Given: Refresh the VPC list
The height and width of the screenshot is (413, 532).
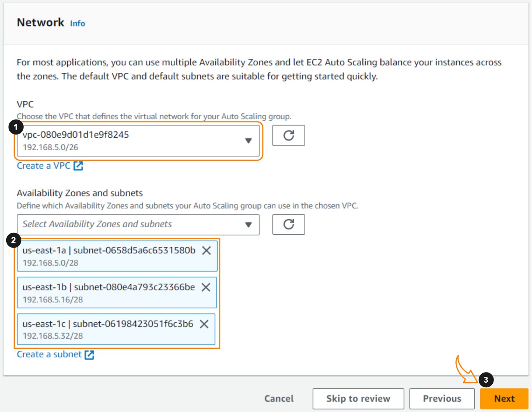Looking at the screenshot, I should click(288, 135).
